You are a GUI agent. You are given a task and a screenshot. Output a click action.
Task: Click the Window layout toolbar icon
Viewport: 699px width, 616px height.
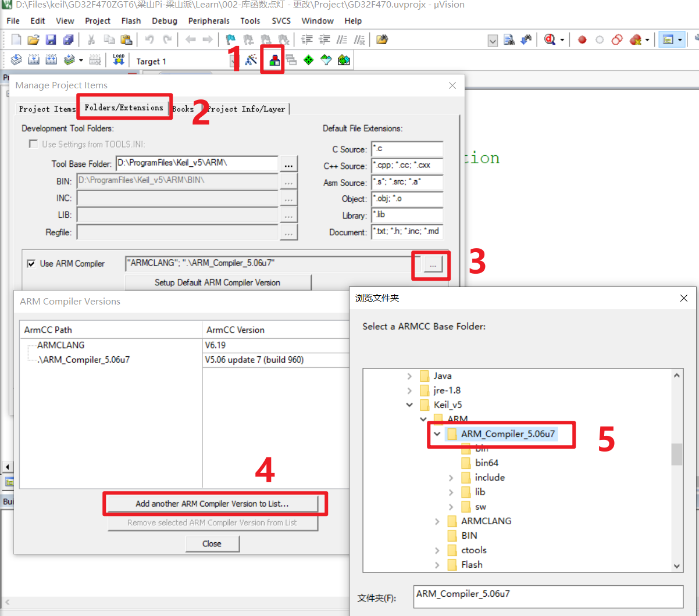click(x=668, y=40)
